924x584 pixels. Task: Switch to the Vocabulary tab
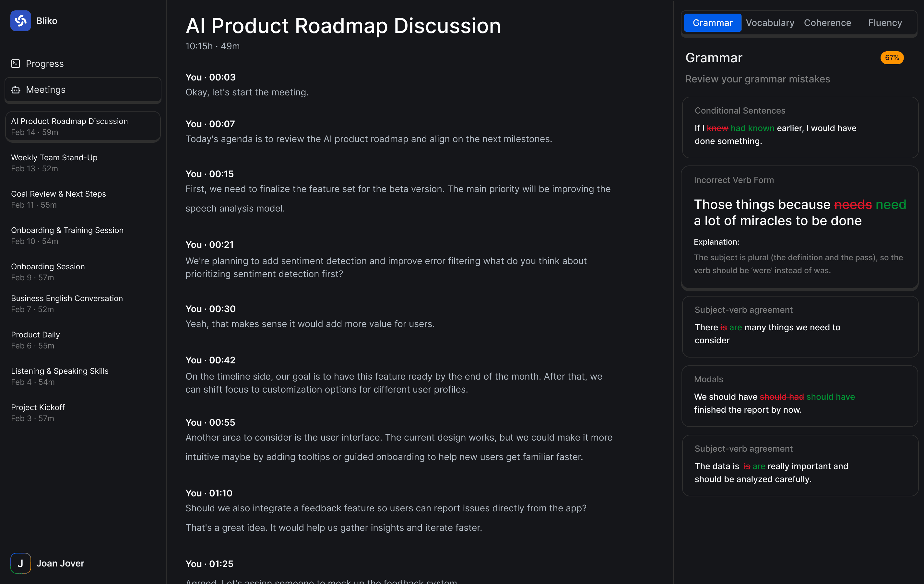click(x=770, y=23)
